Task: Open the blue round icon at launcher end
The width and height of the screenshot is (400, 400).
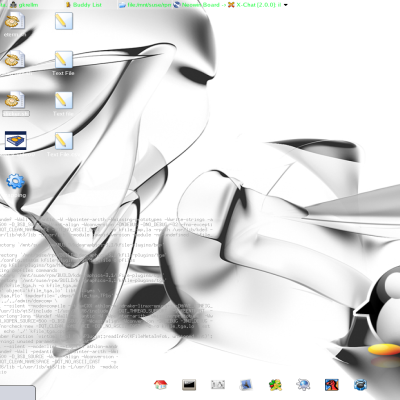Action: (x=360, y=385)
